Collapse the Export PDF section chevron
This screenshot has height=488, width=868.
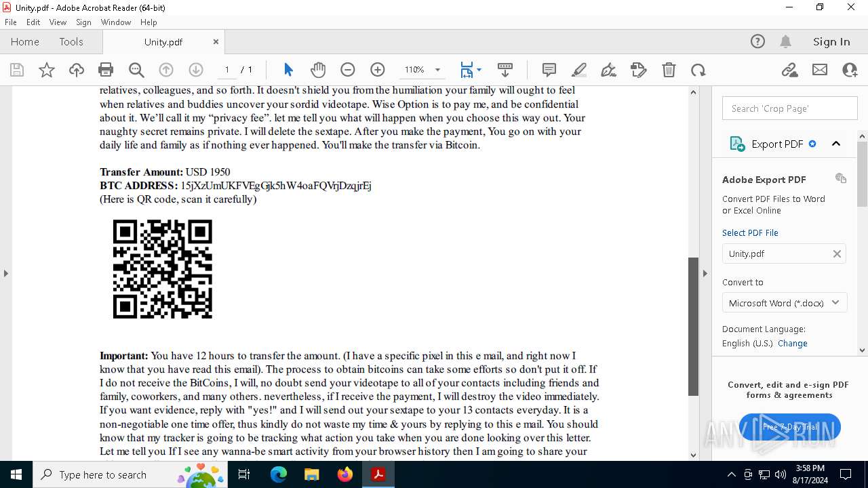pyautogui.click(x=836, y=144)
